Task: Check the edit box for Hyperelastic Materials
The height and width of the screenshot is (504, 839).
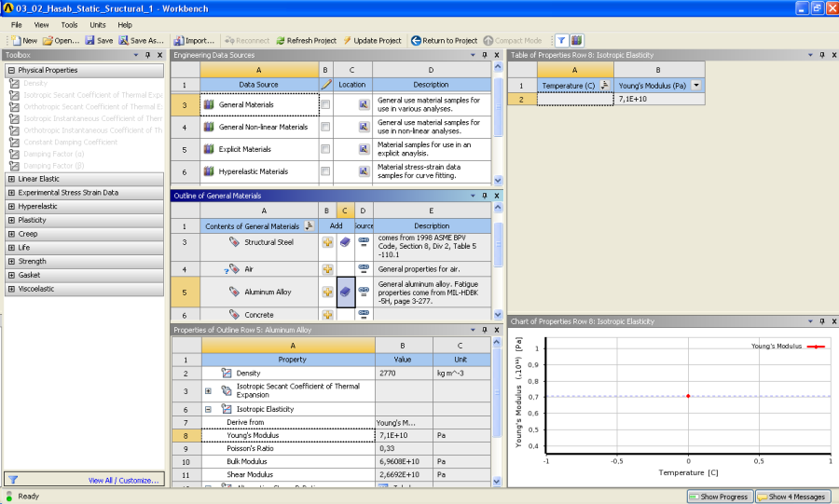Action: pyautogui.click(x=325, y=171)
